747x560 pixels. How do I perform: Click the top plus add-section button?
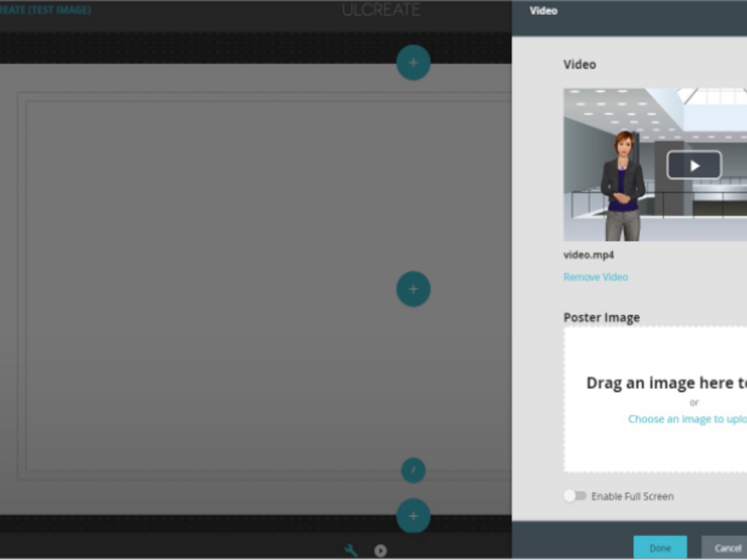(413, 63)
